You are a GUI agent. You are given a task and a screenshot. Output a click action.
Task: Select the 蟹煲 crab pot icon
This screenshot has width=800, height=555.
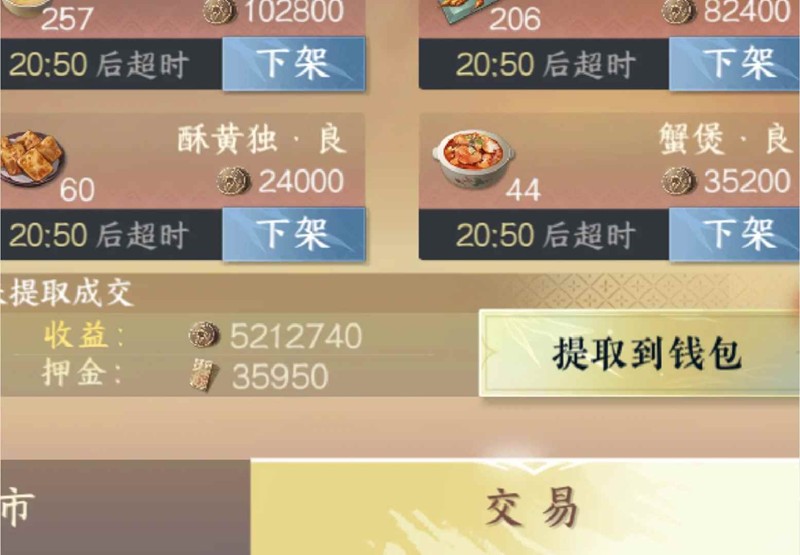(x=473, y=158)
